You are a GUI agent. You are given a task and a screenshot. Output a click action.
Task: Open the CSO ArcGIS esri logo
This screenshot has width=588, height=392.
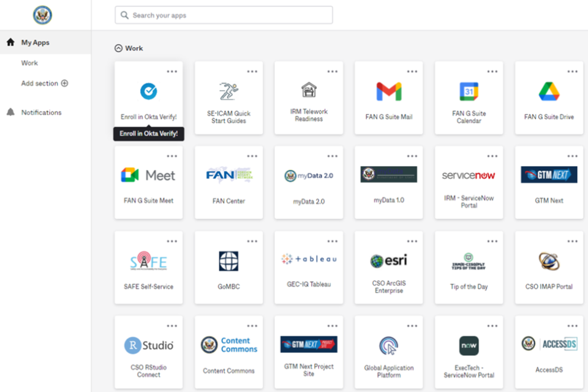[389, 260]
